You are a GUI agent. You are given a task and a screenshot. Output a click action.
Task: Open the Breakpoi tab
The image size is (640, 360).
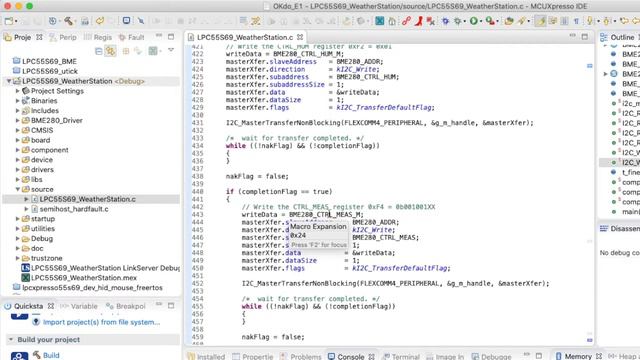(126, 306)
